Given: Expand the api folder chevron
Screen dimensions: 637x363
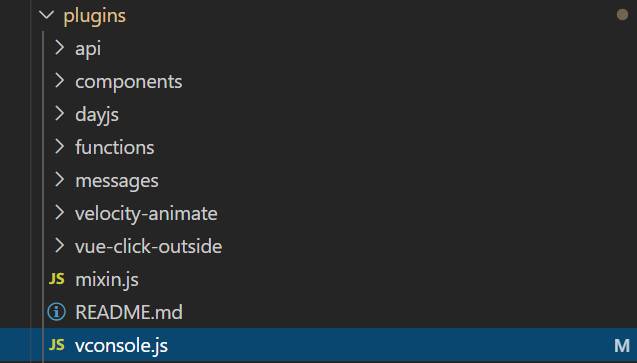Looking at the screenshot, I should (x=59, y=48).
